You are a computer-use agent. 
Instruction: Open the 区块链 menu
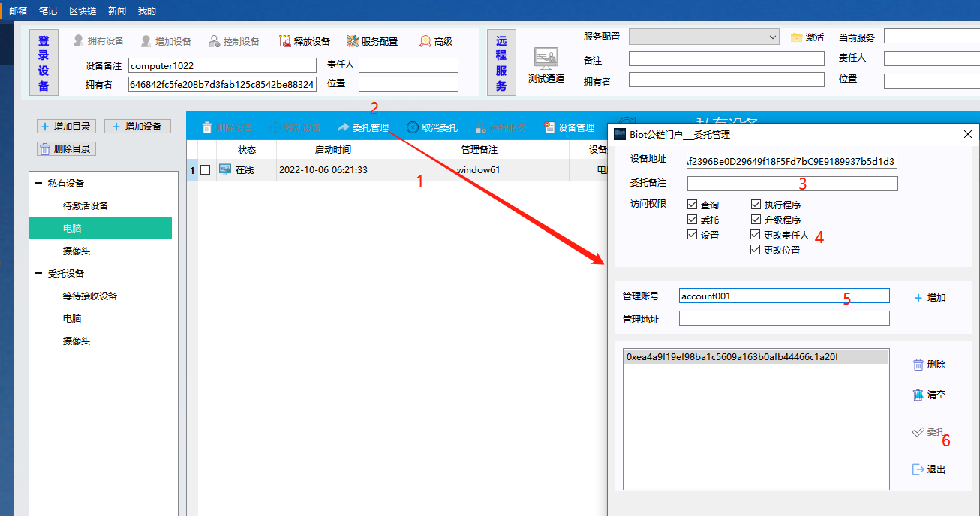[82, 10]
